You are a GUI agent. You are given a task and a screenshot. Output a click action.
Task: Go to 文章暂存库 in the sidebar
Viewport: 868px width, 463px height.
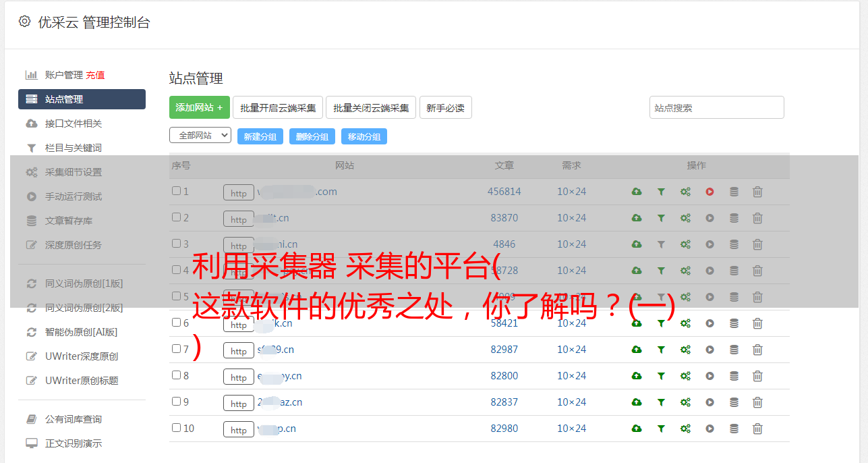click(x=68, y=221)
